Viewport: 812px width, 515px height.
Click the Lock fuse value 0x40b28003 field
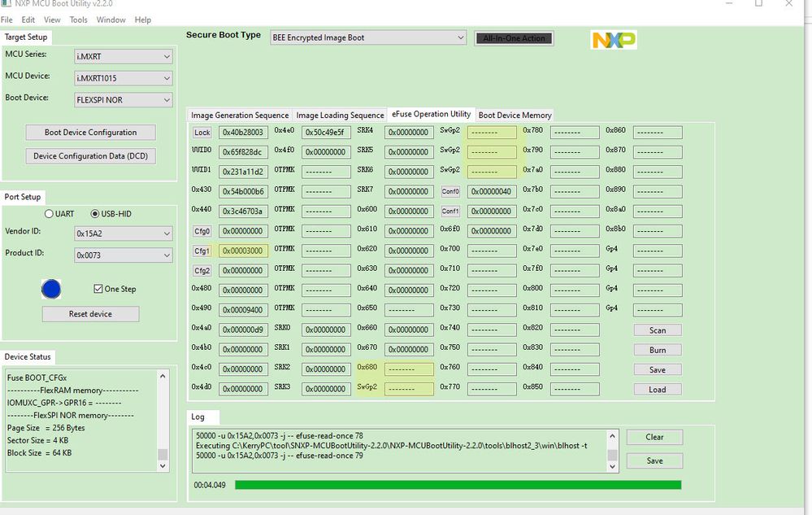243,132
